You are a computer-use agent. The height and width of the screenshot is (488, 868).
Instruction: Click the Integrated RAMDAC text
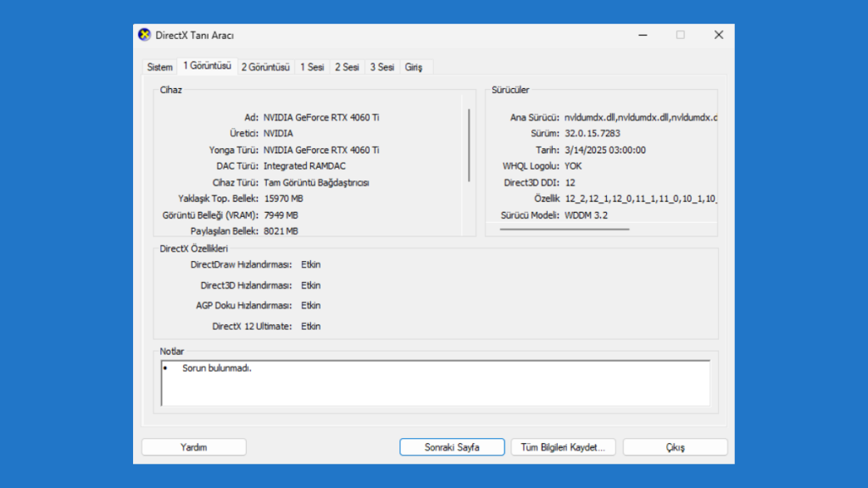(304, 166)
